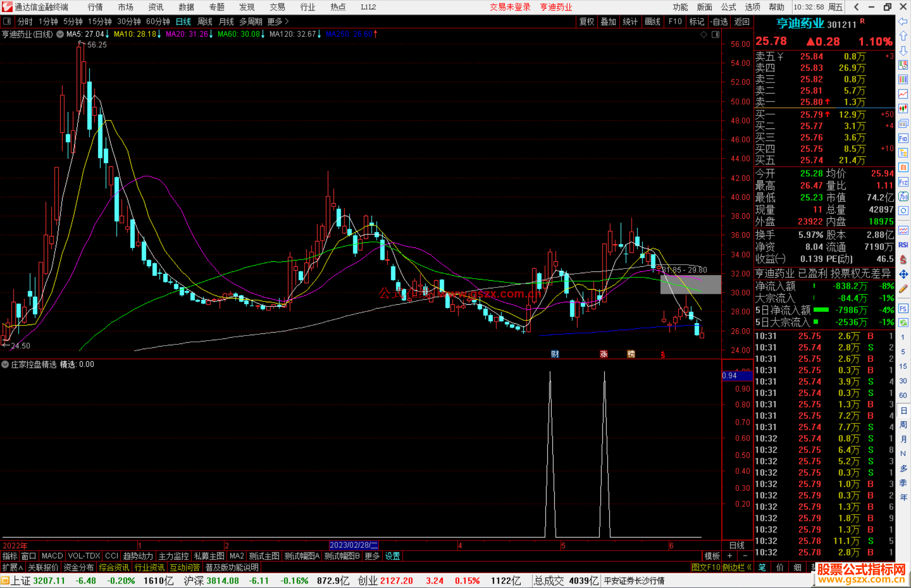Image resolution: width=911 pixels, height=588 pixels.
Task: Select the pencil drawing tool icon
Action: tap(903, 289)
